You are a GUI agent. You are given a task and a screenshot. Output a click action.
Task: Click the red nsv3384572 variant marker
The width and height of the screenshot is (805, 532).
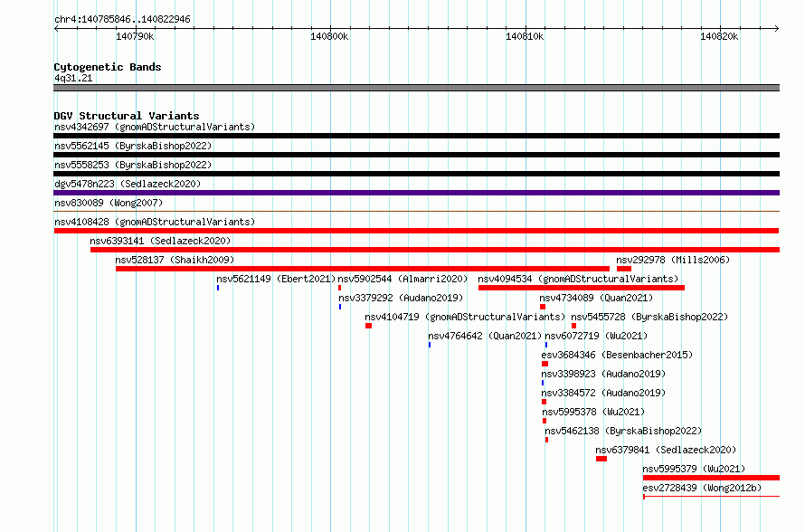click(x=544, y=402)
